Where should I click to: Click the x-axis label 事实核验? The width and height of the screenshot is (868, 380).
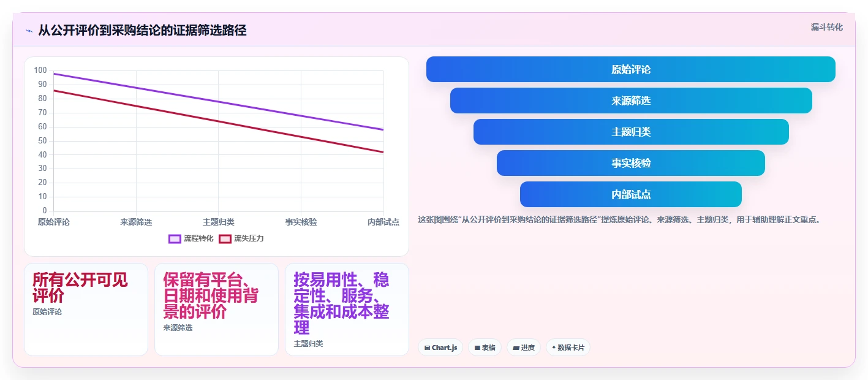pyautogui.click(x=301, y=222)
